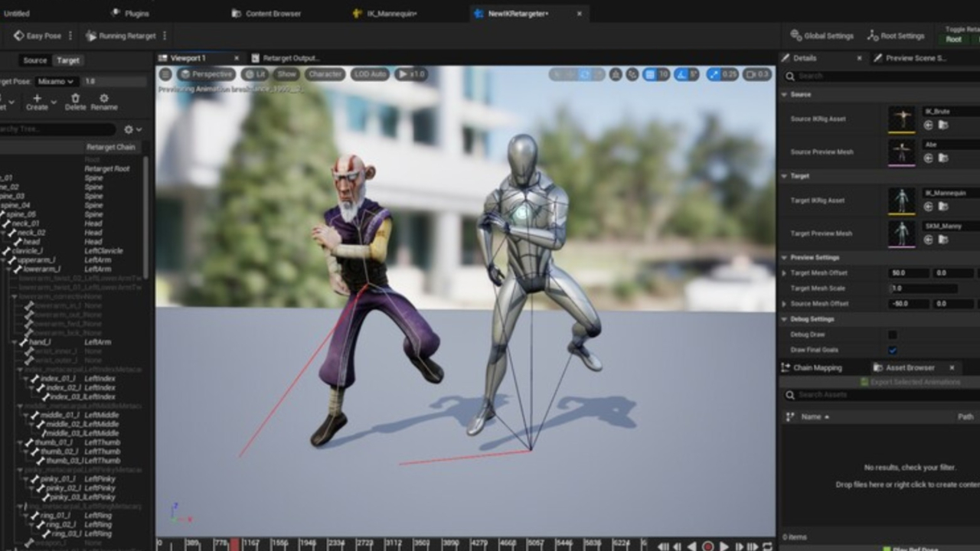
Task: Uncheck the Draw Final Goals checkbox
Action: [x=892, y=350]
